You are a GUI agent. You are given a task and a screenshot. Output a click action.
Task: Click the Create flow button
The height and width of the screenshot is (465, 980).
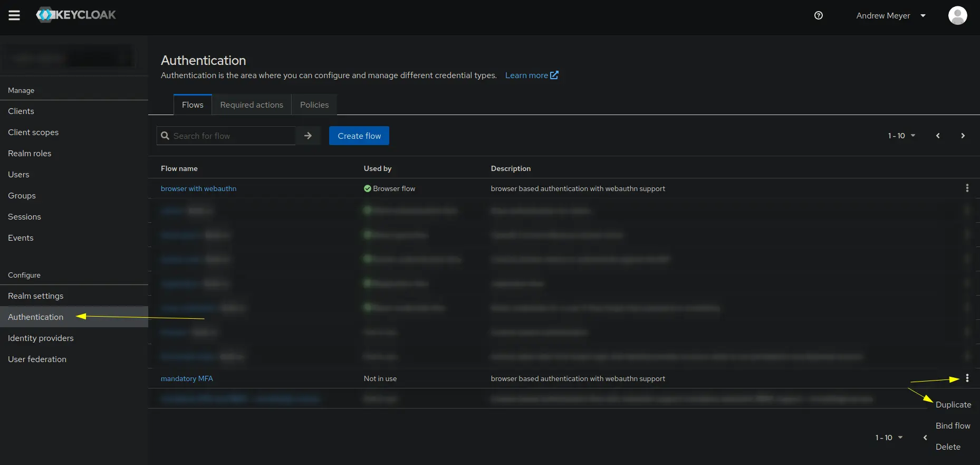tap(359, 136)
